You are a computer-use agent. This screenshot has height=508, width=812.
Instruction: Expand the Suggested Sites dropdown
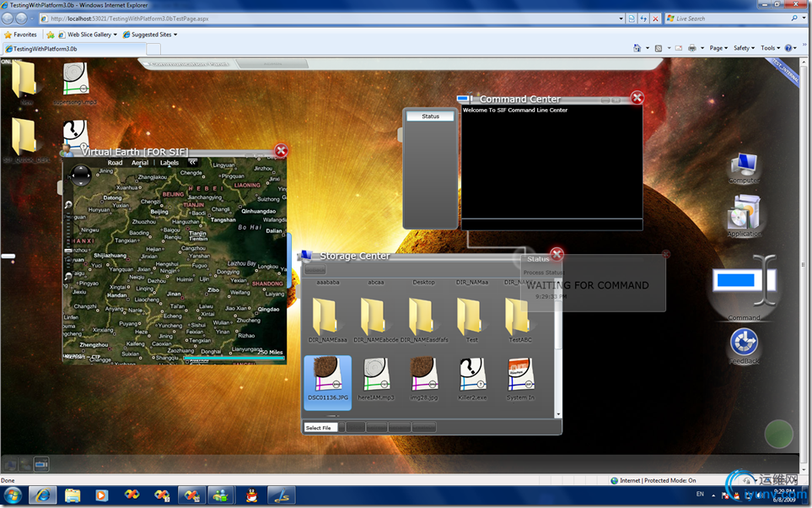coord(175,35)
